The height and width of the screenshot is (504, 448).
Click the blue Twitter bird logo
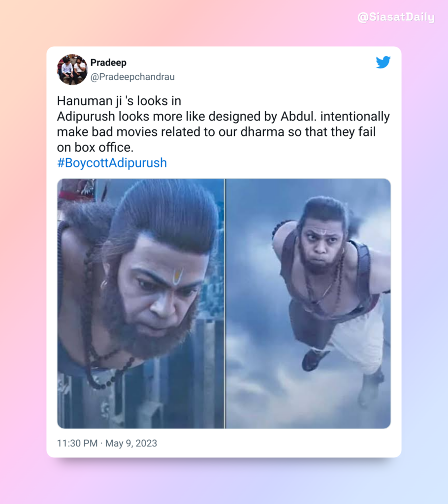383,62
